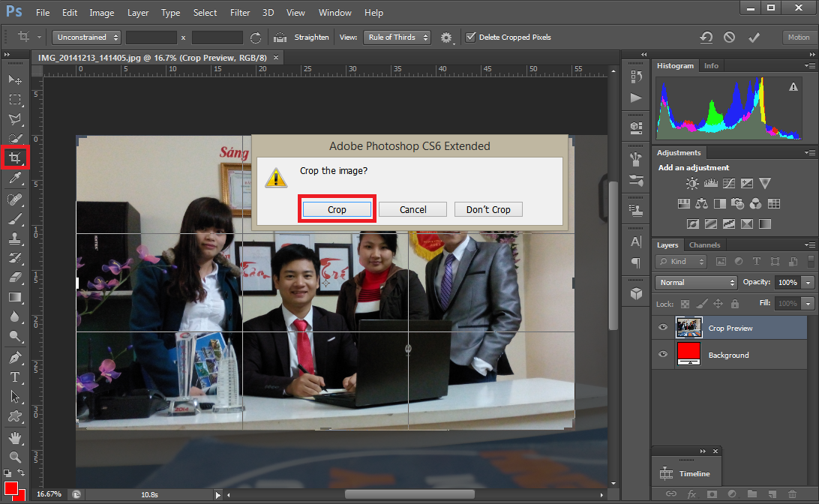Viewport: 819px width, 504px height.
Task: Select the Horizontal Type tool
Action: [x=15, y=377]
